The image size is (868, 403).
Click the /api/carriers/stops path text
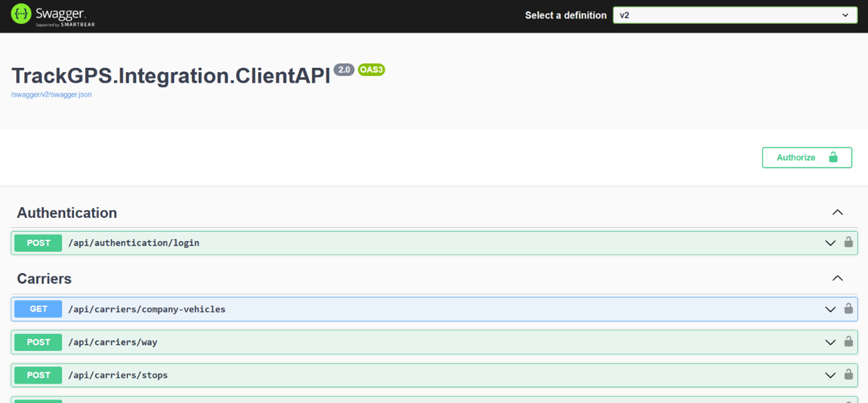(118, 375)
